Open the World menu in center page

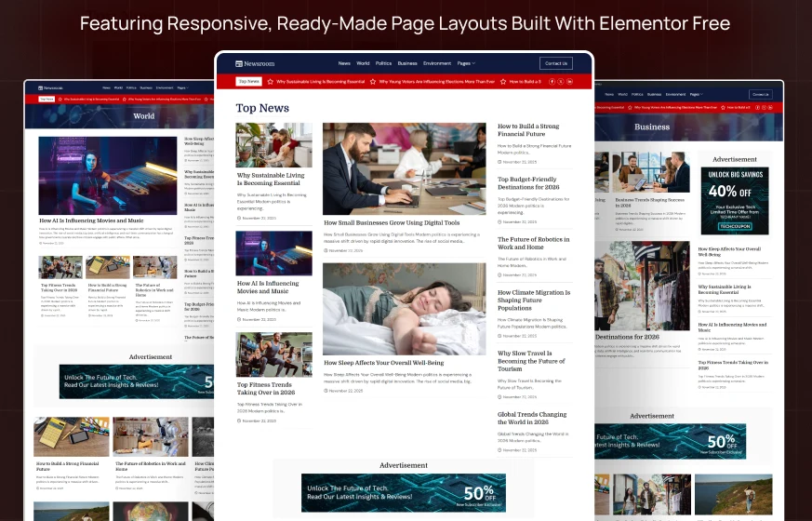click(363, 63)
